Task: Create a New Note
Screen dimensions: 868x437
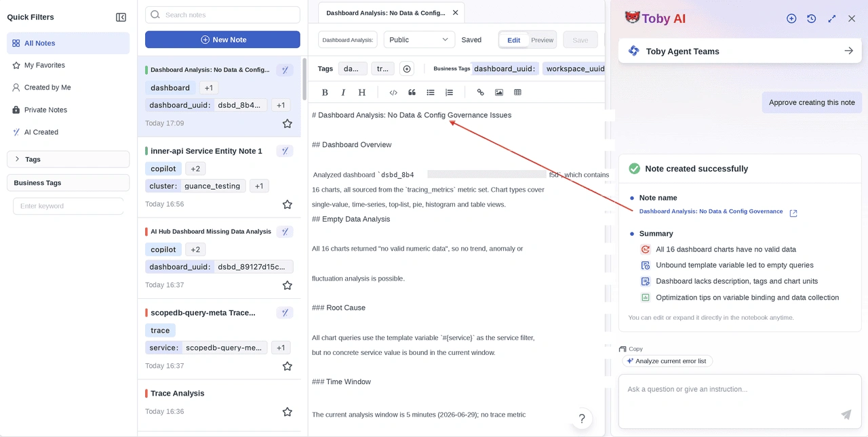Action: 222,40
